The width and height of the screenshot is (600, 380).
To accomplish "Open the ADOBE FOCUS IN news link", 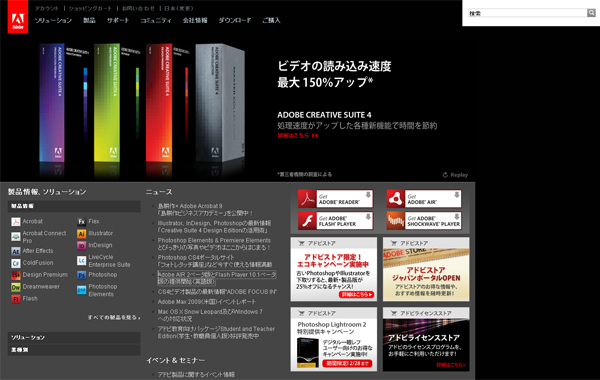I will pos(217,292).
